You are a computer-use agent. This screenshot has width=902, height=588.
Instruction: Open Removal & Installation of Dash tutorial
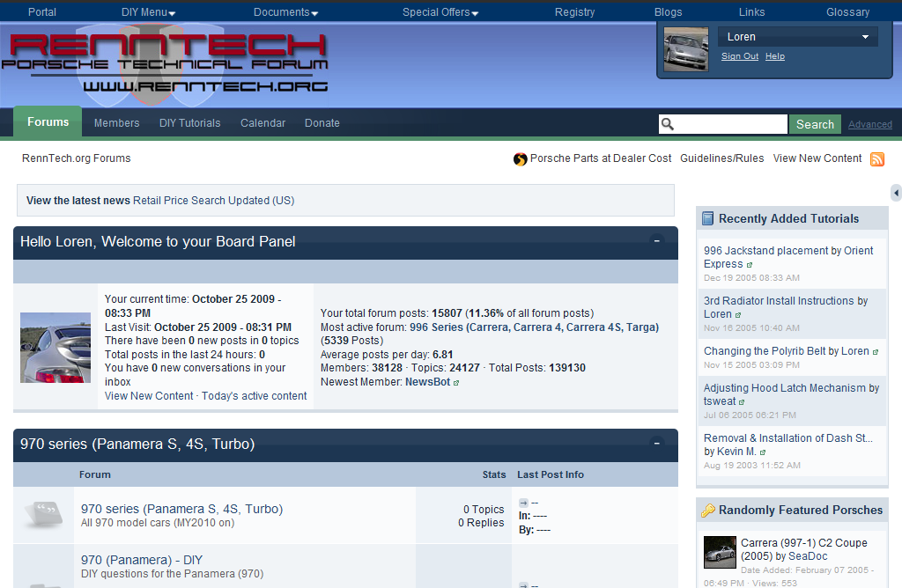(x=788, y=438)
